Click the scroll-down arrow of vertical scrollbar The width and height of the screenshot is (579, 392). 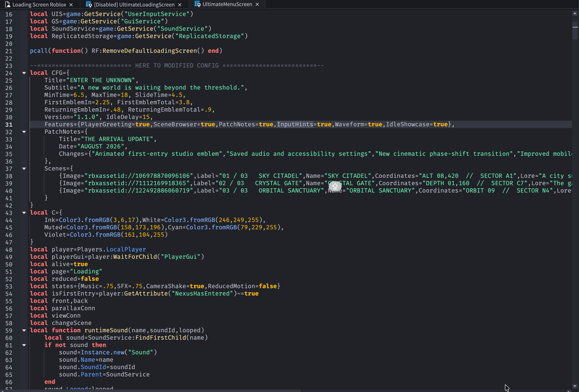point(575,386)
